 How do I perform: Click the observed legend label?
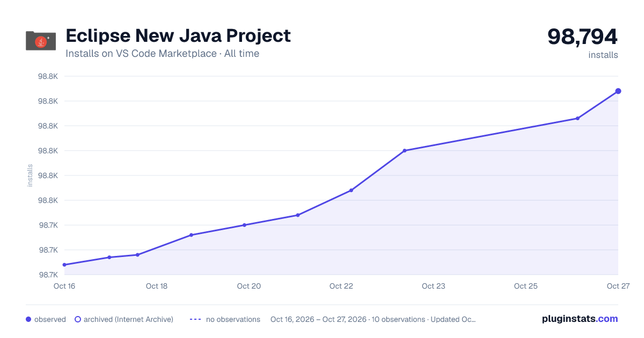point(50,319)
